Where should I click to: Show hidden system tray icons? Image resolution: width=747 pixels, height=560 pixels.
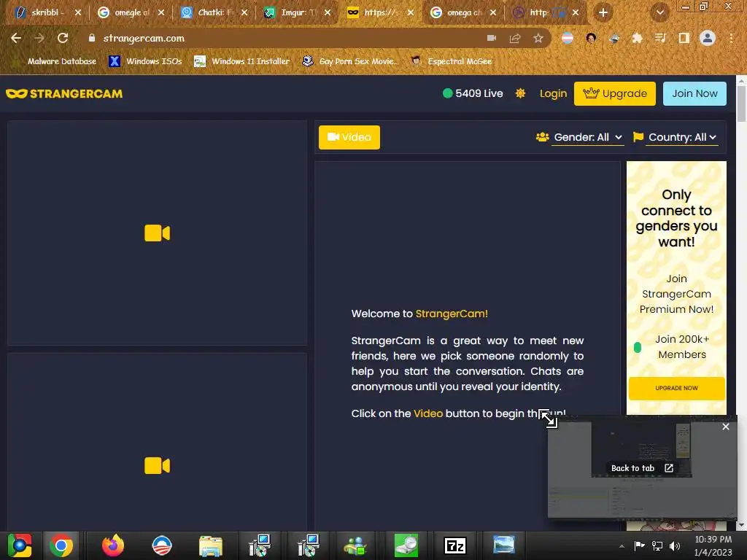click(x=622, y=546)
